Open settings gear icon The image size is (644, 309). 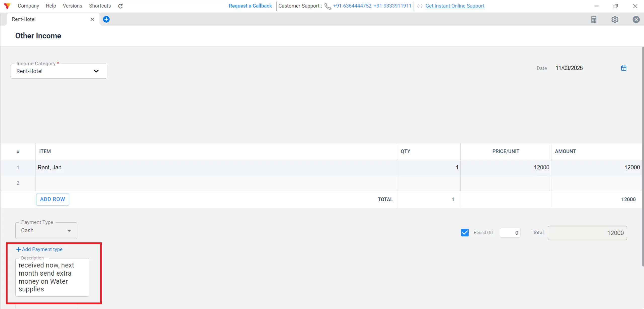pos(615,20)
